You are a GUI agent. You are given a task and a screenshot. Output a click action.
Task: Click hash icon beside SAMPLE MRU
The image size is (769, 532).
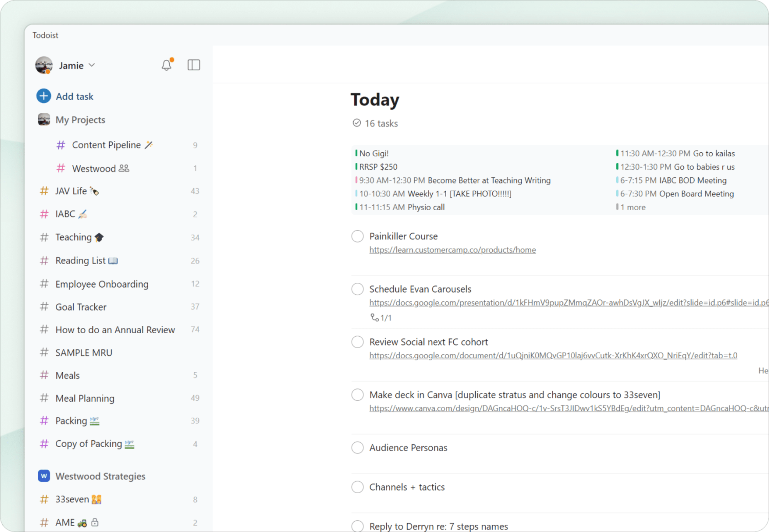pyautogui.click(x=44, y=352)
